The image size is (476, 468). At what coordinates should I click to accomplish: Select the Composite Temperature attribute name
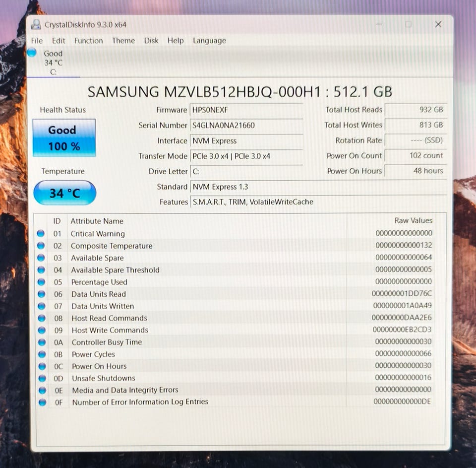coord(112,246)
